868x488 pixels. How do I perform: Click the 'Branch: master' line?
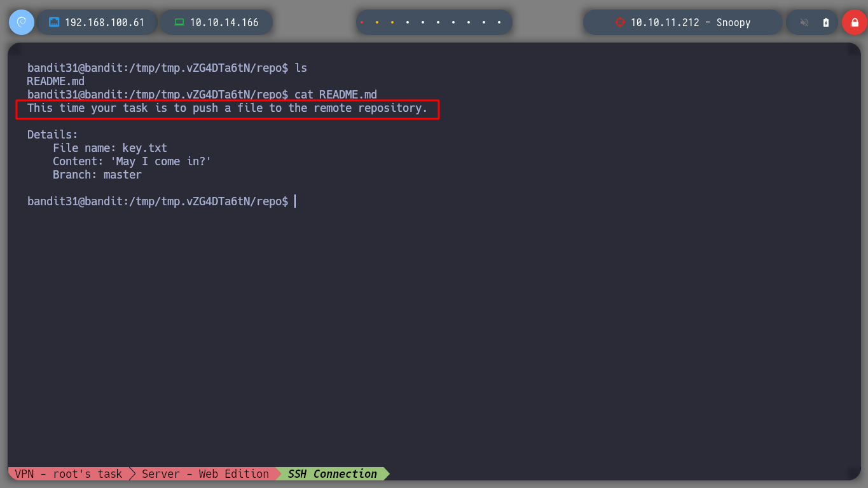(x=97, y=175)
